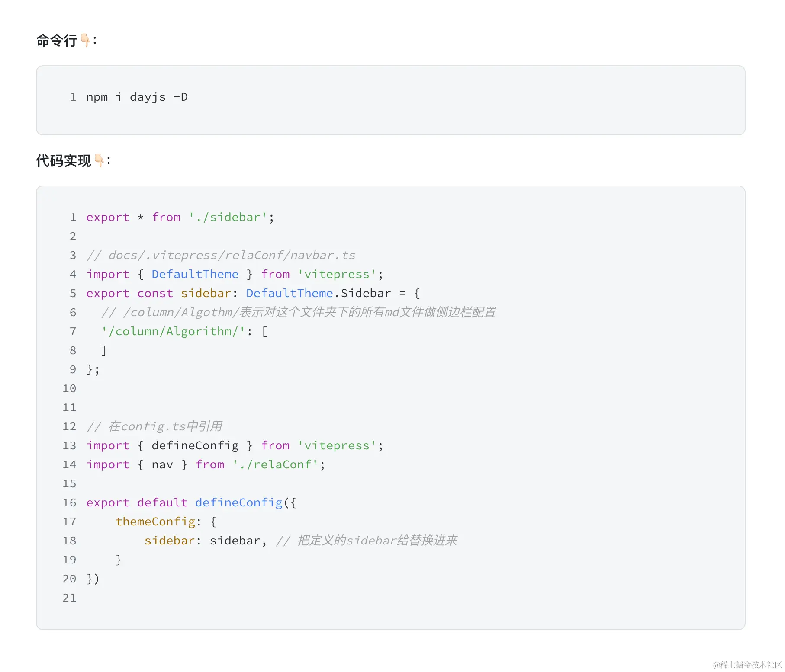
Task: Click the '代码实现' heading text
Action: [64, 161]
